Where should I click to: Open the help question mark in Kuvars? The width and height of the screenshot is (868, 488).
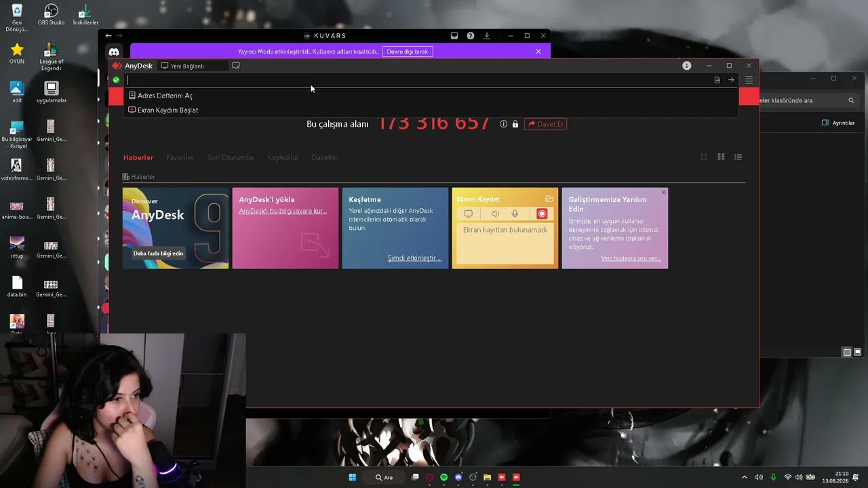pos(471,36)
